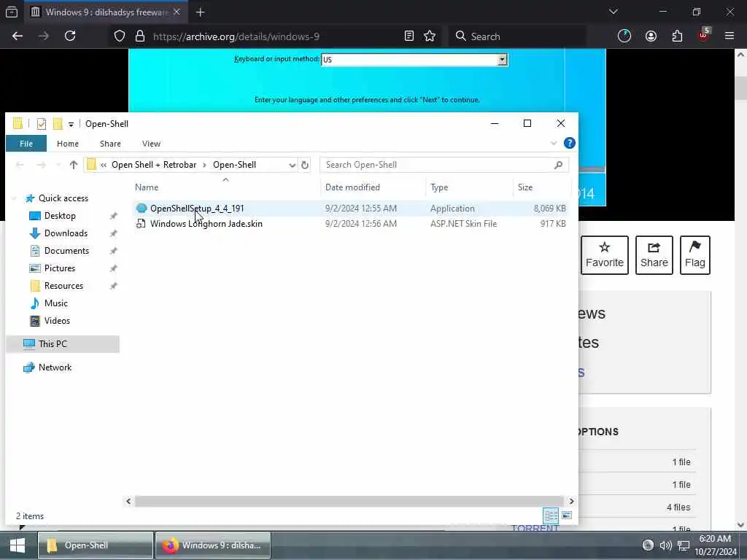Switch to the Share ribbon tab
This screenshot has width=747, height=560.
pos(110,144)
